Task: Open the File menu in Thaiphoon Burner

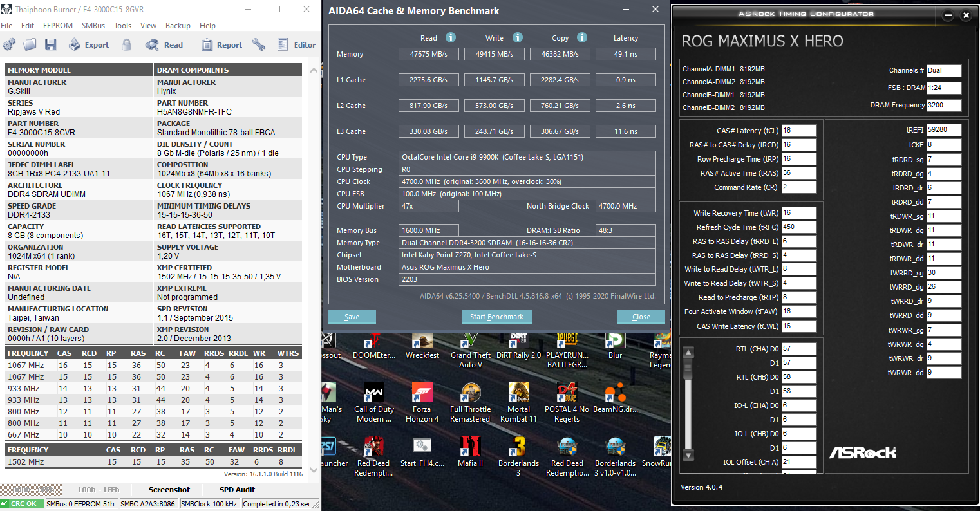Action: 6,26
